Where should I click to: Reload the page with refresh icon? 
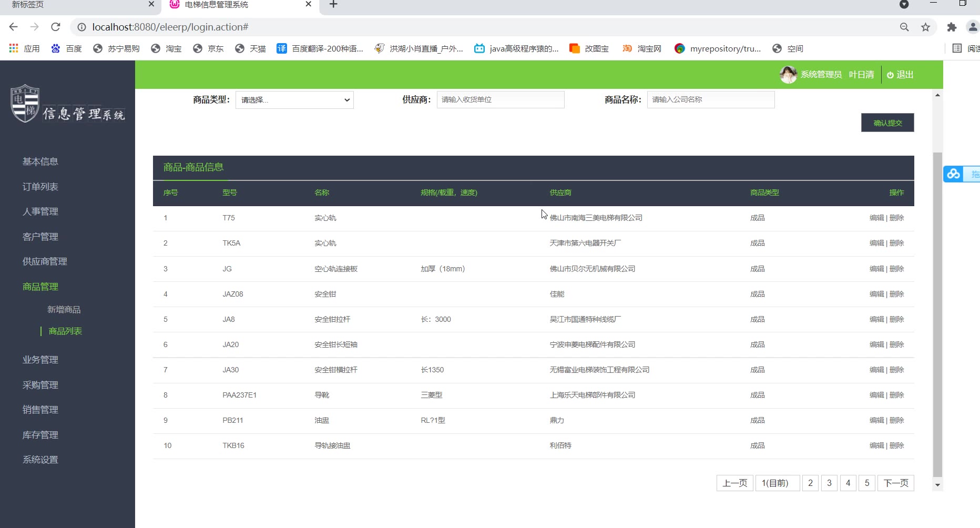click(56, 27)
